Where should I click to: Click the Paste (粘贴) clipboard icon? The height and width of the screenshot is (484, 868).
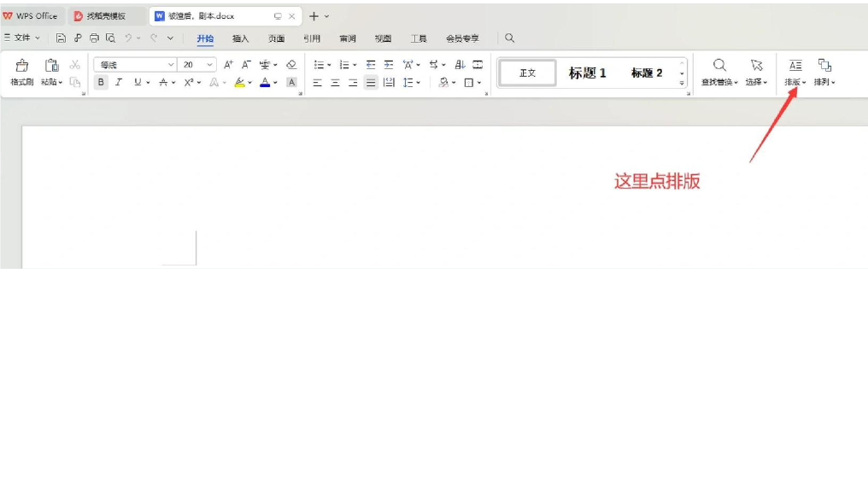tap(51, 66)
